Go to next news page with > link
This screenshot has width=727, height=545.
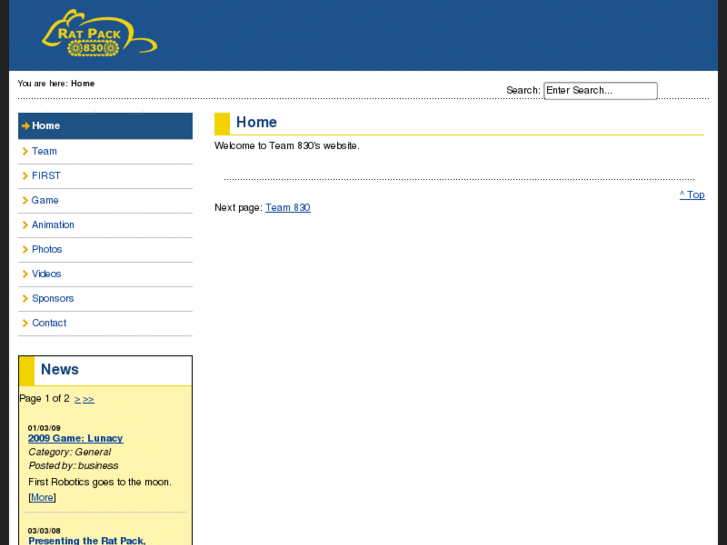(77, 399)
